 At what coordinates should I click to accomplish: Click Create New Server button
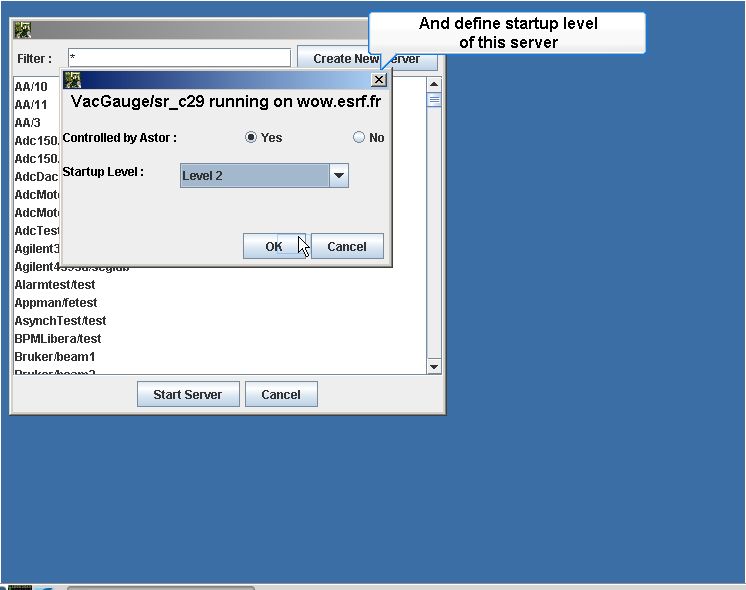367,59
